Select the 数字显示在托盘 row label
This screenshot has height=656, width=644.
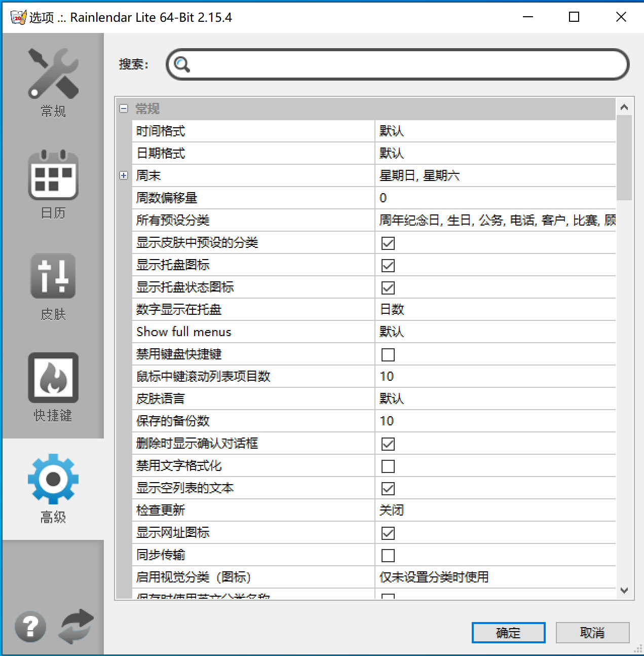[179, 309]
